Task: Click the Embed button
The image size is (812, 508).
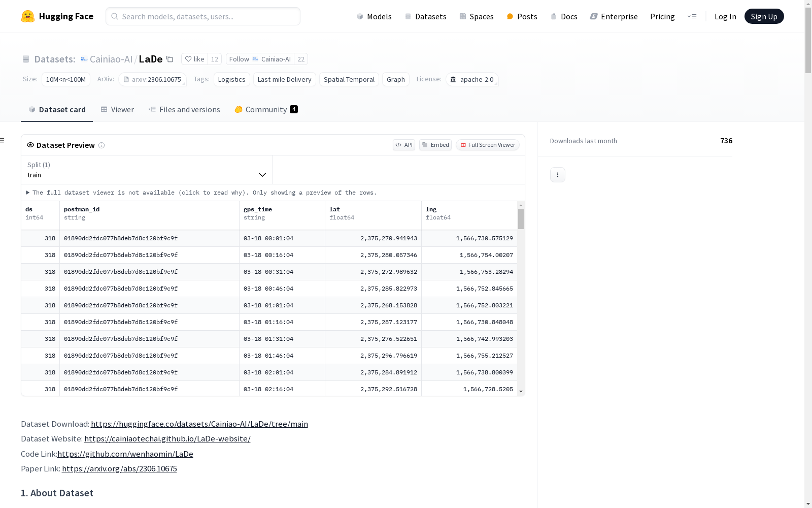Action: tap(435, 145)
